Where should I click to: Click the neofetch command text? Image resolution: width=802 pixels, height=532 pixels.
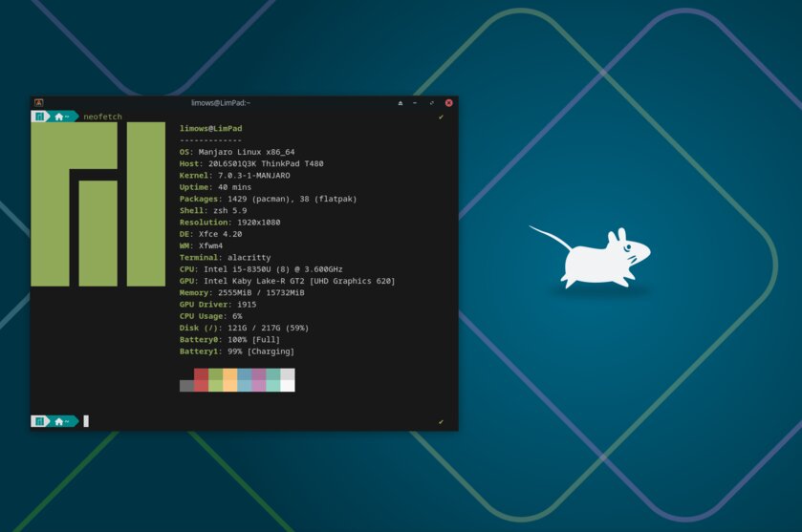point(103,117)
